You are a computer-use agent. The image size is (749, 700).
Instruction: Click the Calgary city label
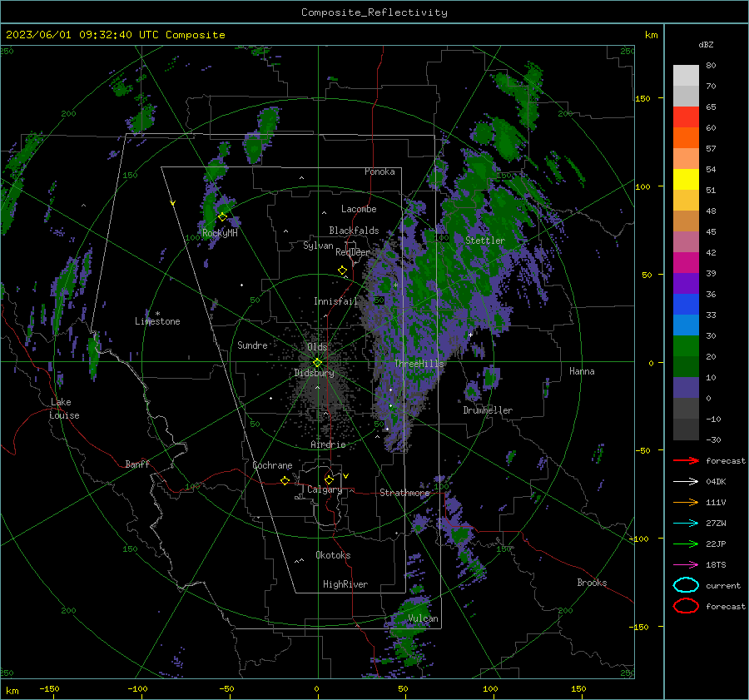[x=325, y=489]
